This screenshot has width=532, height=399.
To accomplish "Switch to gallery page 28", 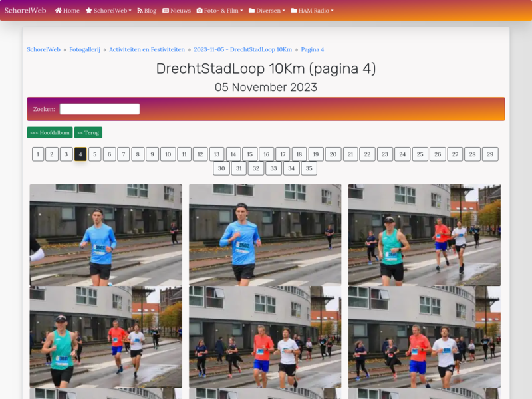I will click(x=472, y=154).
